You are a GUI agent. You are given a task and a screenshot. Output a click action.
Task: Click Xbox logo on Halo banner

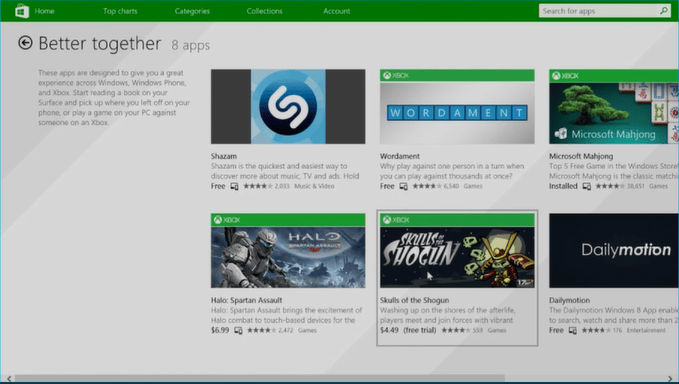(218, 220)
